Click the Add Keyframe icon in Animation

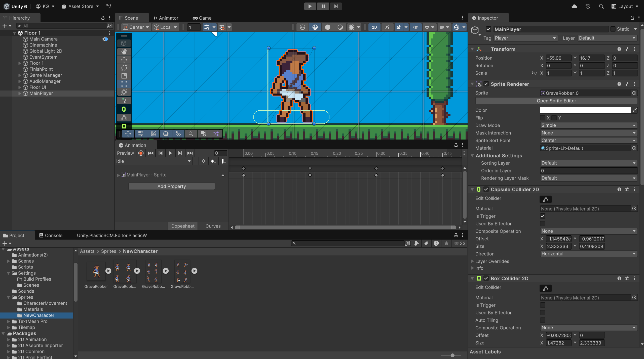tap(213, 161)
